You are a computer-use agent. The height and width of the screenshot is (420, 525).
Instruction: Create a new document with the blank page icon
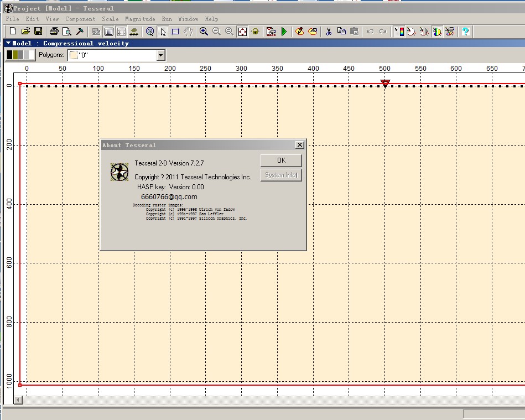tap(13, 32)
